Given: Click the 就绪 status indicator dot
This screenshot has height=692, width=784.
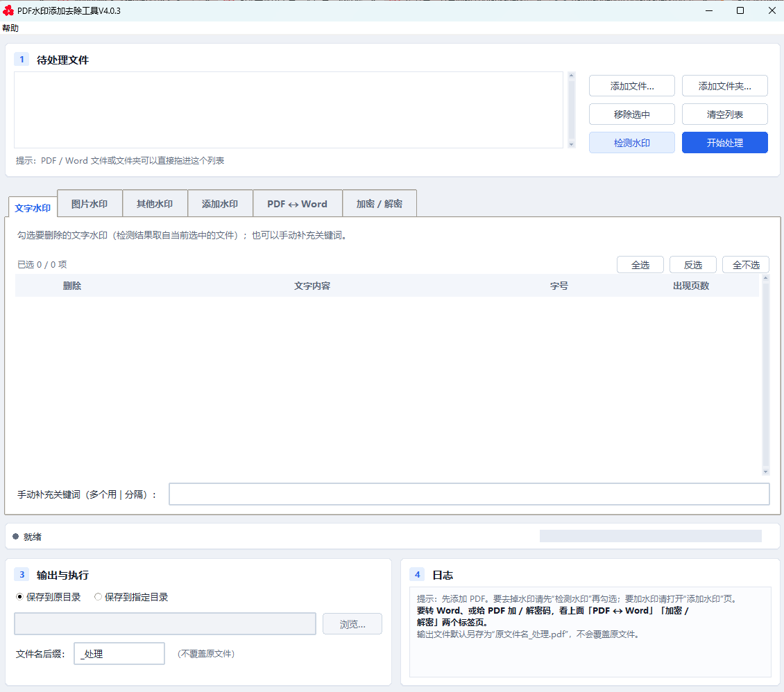Looking at the screenshot, I should (x=15, y=537).
